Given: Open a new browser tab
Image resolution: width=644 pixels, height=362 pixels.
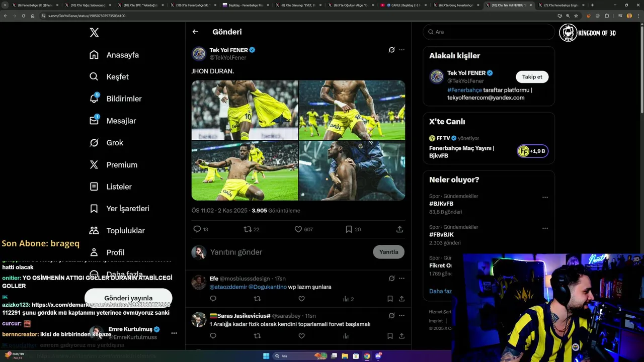Looking at the screenshot, I should (x=592, y=5).
